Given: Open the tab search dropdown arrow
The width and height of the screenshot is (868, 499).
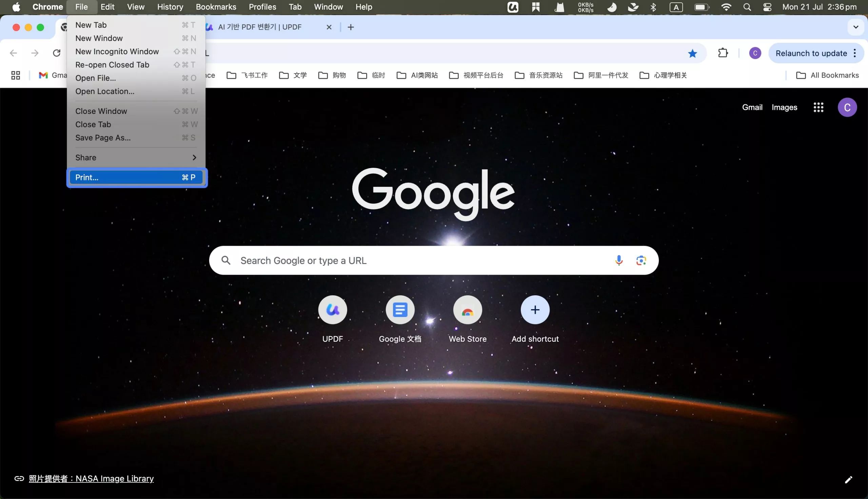Looking at the screenshot, I should pyautogui.click(x=856, y=27).
